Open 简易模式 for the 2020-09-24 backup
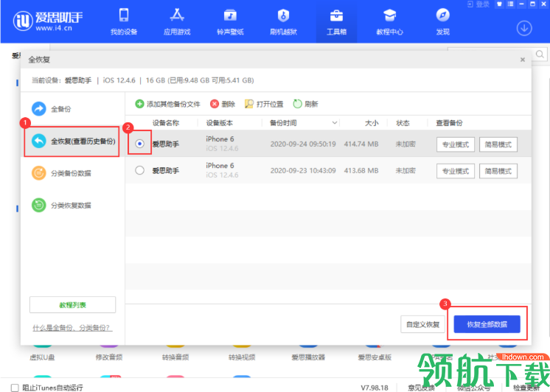 [498, 144]
